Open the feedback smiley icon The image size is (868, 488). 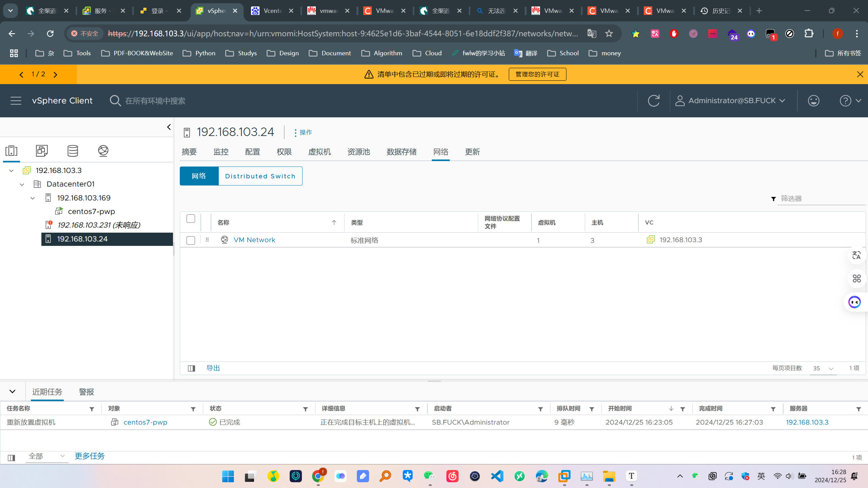(x=813, y=101)
